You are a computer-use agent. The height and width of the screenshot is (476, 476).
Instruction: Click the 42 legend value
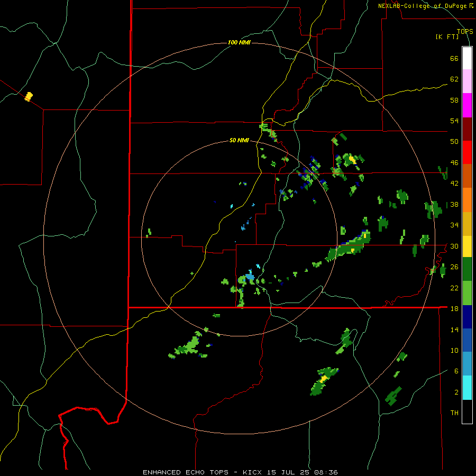[x=454, y=184]
